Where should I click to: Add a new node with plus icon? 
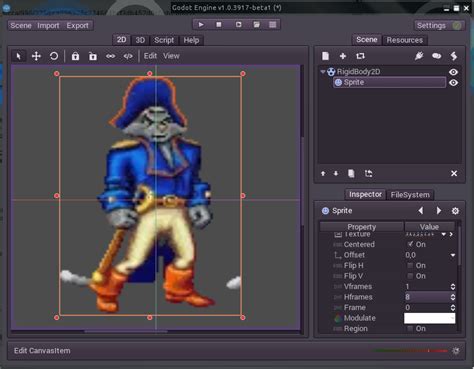pyautogui.click(x=343, y=56)
